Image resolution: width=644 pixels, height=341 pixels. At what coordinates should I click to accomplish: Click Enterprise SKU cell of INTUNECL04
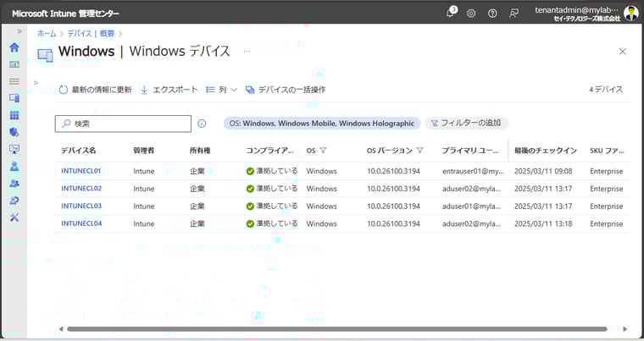(606, 223)
